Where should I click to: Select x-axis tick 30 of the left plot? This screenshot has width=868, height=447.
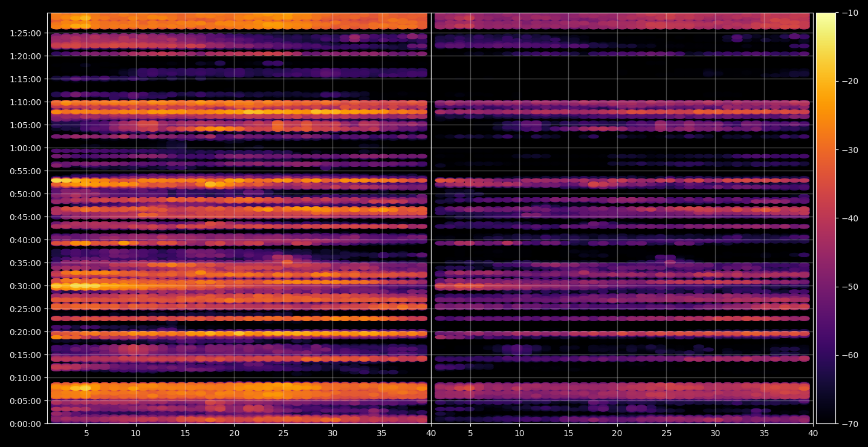click(x=332, y=433)
